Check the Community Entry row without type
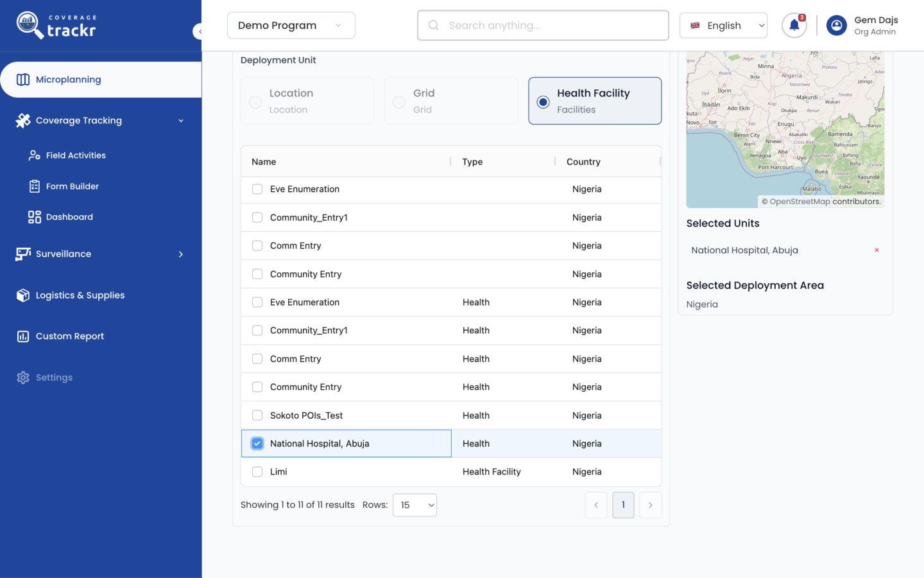 [257, 274]
